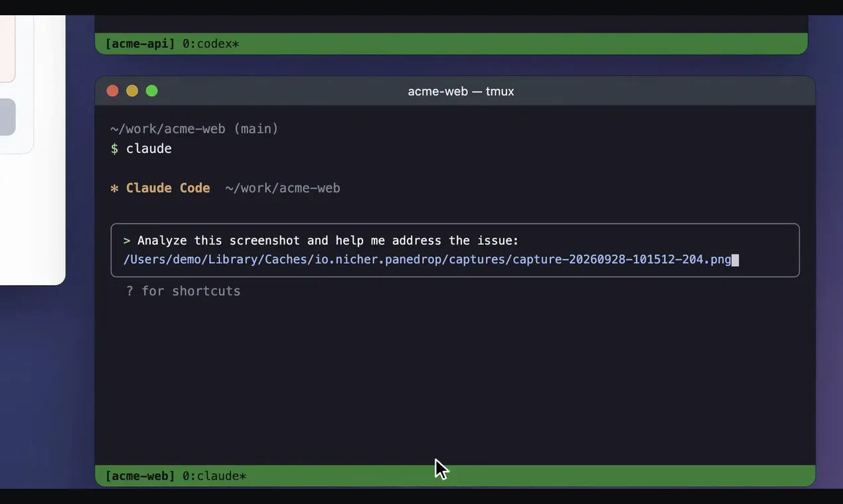Close the acme-web tmux window
This screenshot has width=843, height=504.
click(112, 91)
